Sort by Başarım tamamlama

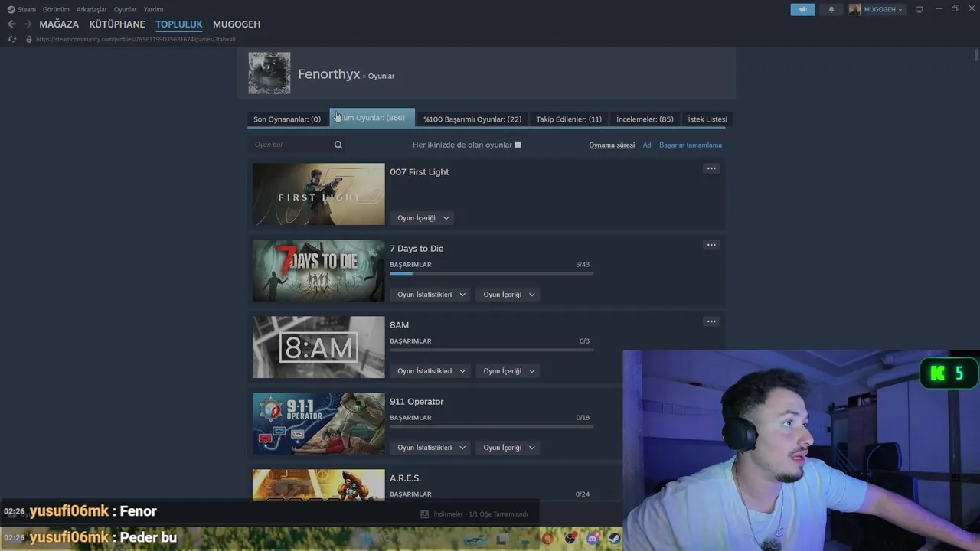(x=691, y=145)
